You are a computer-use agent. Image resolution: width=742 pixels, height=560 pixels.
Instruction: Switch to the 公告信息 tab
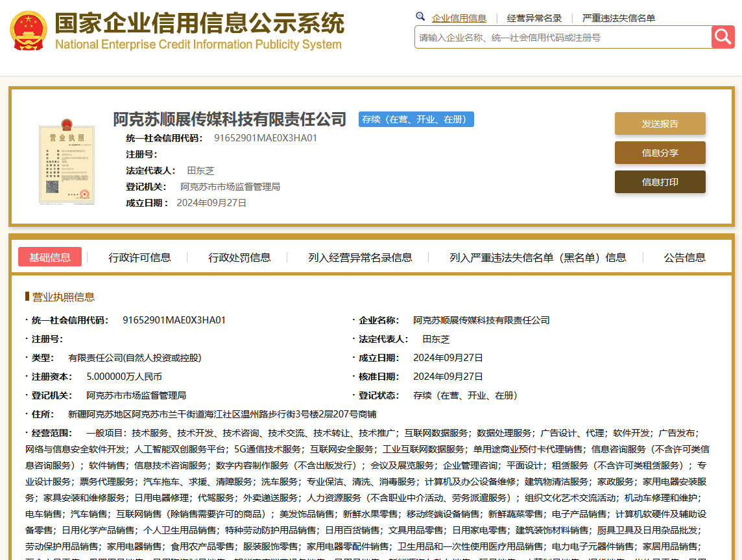click(684, 258)
